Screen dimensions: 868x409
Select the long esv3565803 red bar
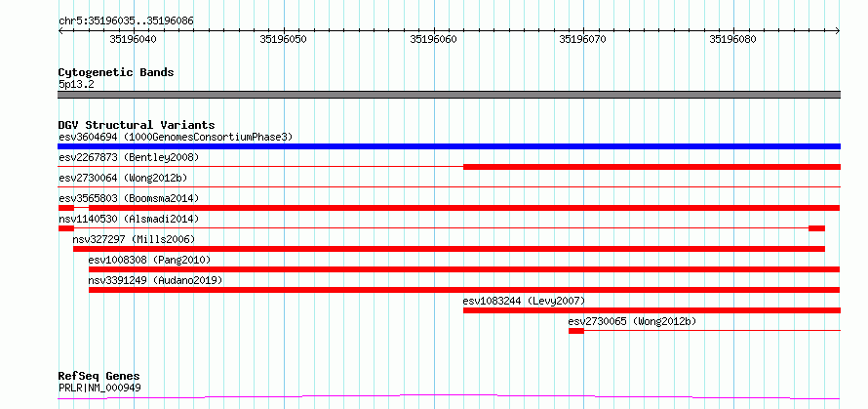click(464, 208)
